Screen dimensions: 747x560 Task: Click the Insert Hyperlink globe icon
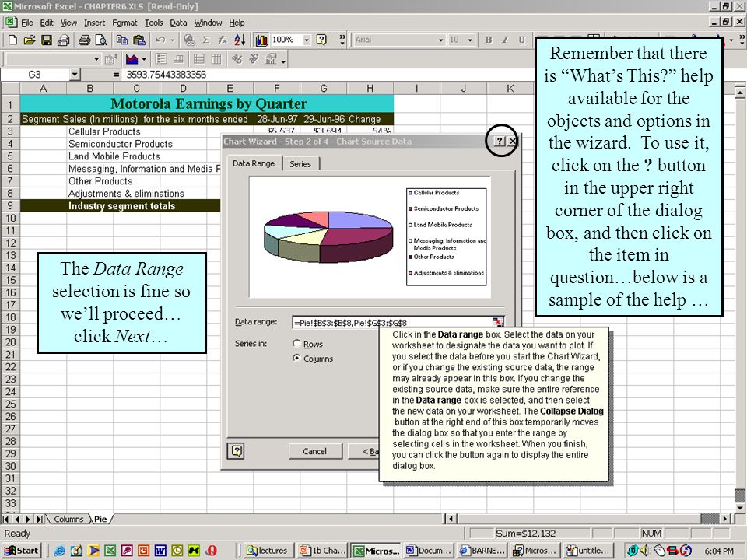click(189, 40)
